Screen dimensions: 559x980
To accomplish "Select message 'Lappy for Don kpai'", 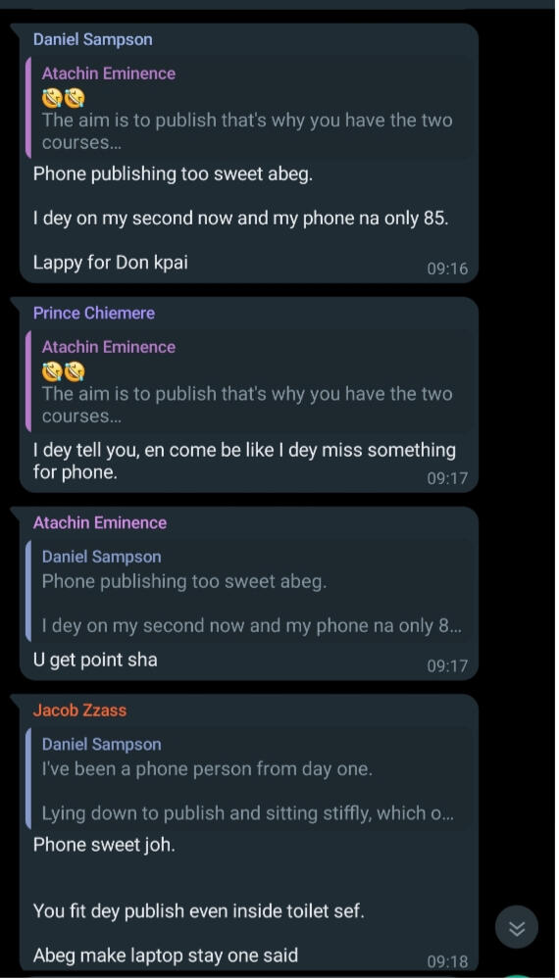I will click(111, 262).
